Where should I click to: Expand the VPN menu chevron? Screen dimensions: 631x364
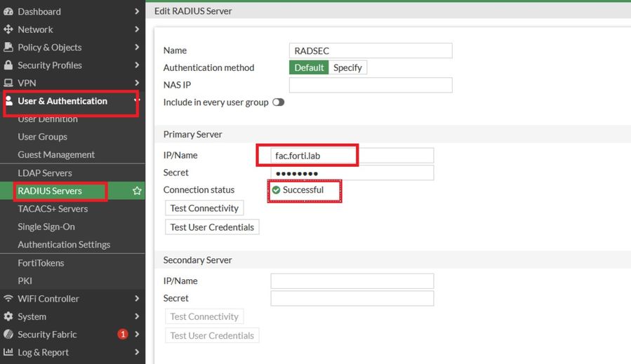pyautogui.click(x=137, y=83)
